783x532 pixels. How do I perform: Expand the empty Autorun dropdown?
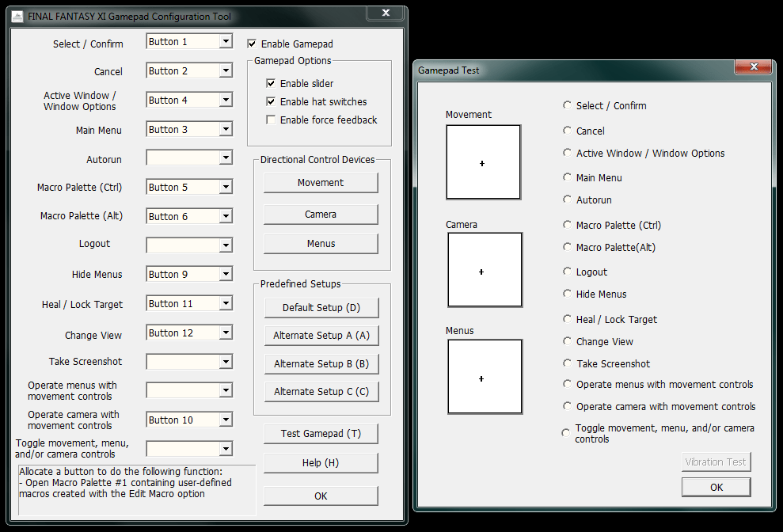[226, 158]
